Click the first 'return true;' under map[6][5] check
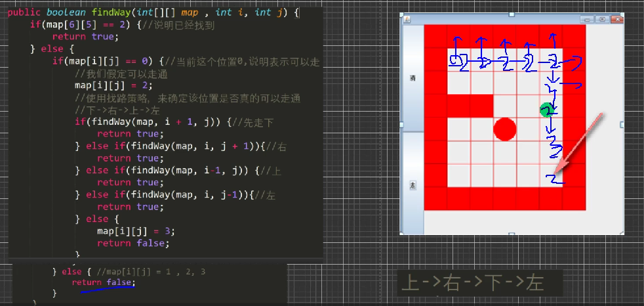The width and height of the screenshot is (644, 306). pyautogui.click(x=85, y=37)
